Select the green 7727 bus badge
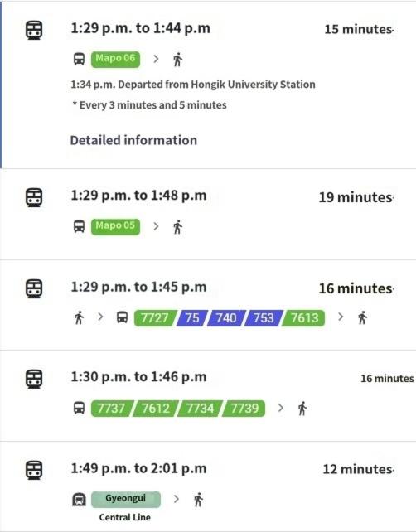The width and height of the screenshot is (416, 532). [x=155, y=318]
